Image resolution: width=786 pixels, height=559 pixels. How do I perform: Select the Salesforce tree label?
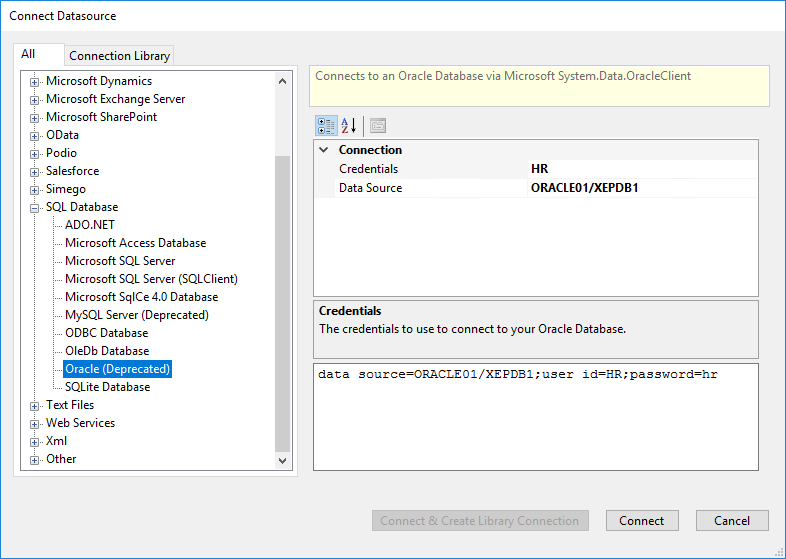click(x=73, y=171)
